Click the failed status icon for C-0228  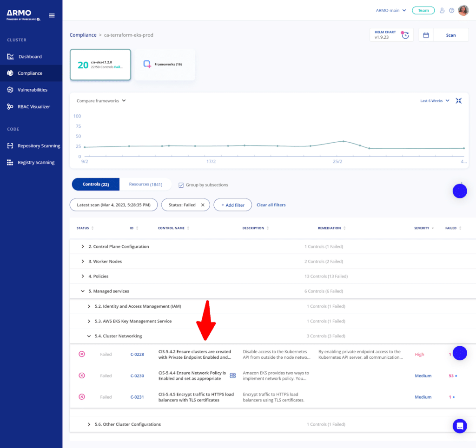(82, 354)
